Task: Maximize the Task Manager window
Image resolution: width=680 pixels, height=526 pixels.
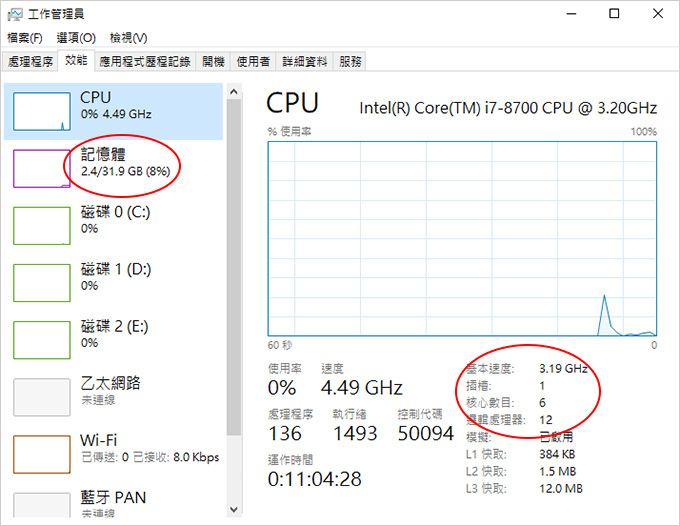Action: tap(614, 14)
